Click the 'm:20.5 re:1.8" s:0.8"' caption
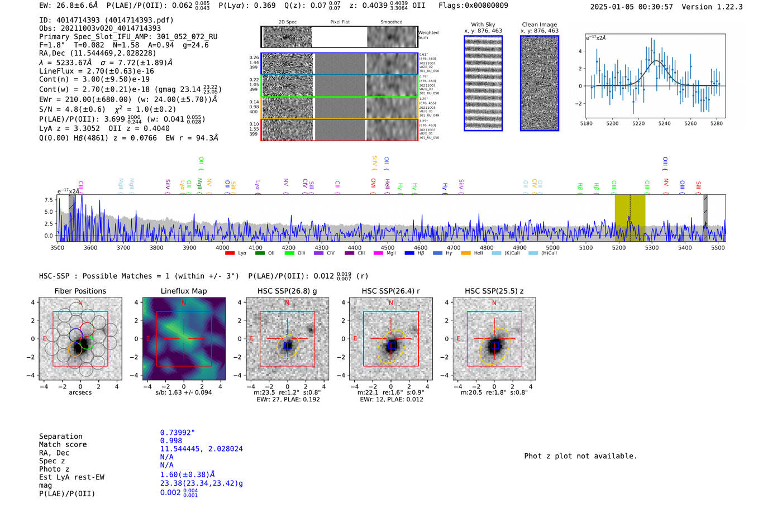The height and width of the screenshot is (532, 782). pos(494,392)
